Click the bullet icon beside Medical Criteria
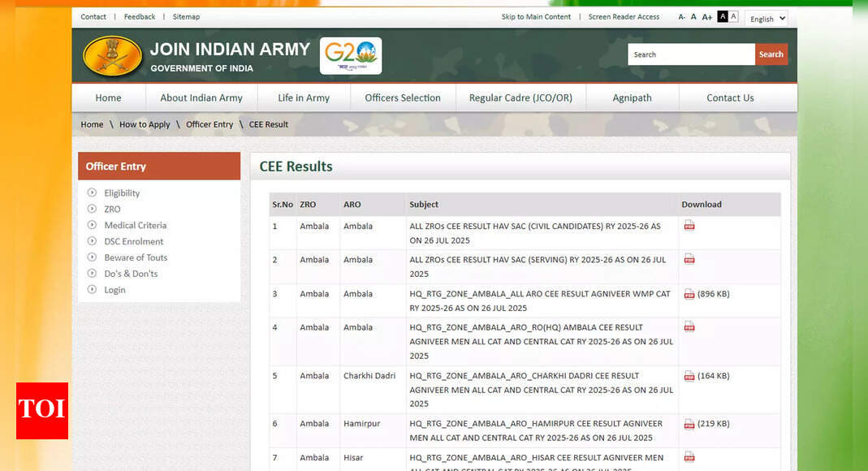Viewport: 868px width, 471px height. (x=92, y=225)
